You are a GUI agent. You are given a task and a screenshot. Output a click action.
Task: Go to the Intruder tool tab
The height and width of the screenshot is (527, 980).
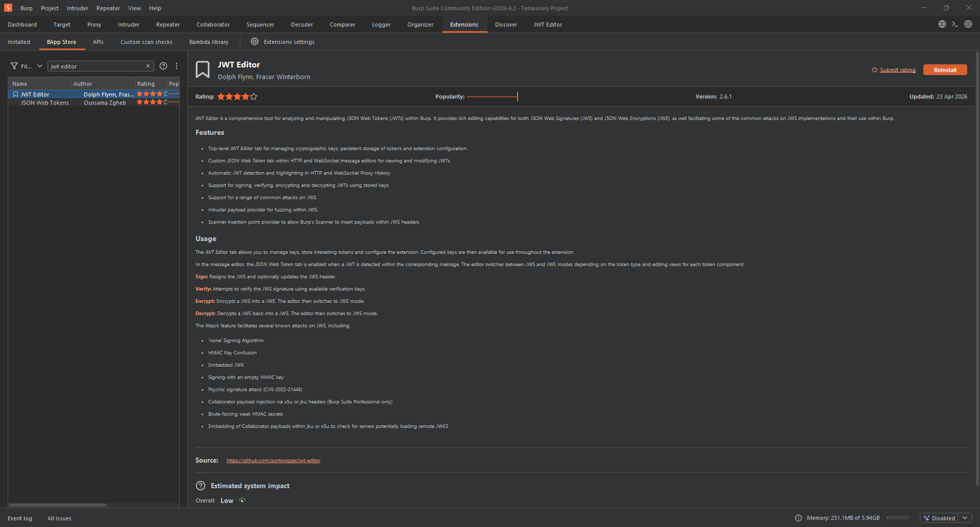(x=129, y=25)
